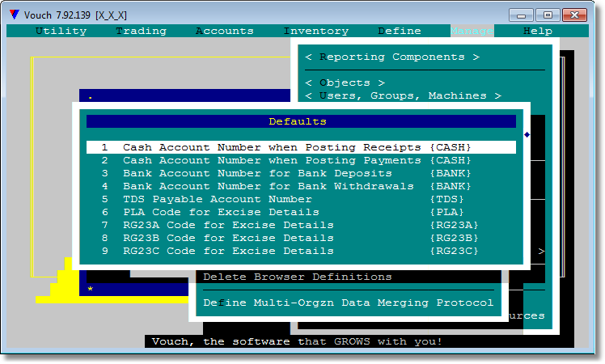This screenshot has width=605, height=364.
Task: Expand the Objects submenu
Action: (x=345, y=83)
